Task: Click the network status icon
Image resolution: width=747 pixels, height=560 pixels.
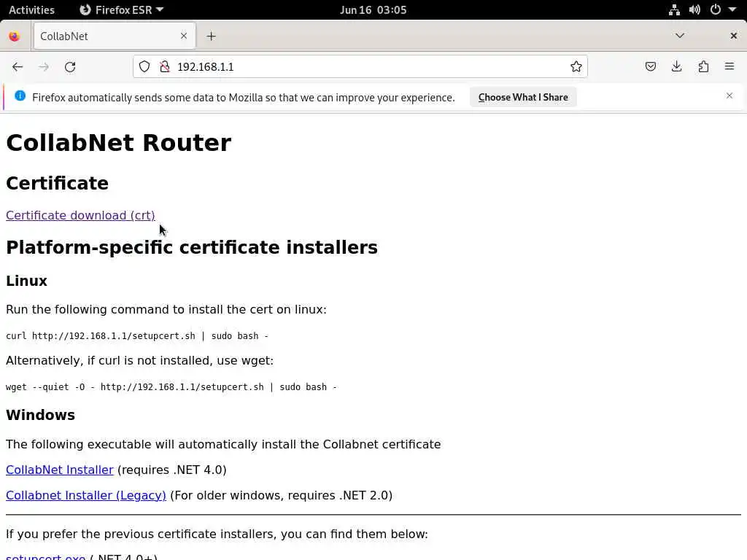Action: [674, 10]
